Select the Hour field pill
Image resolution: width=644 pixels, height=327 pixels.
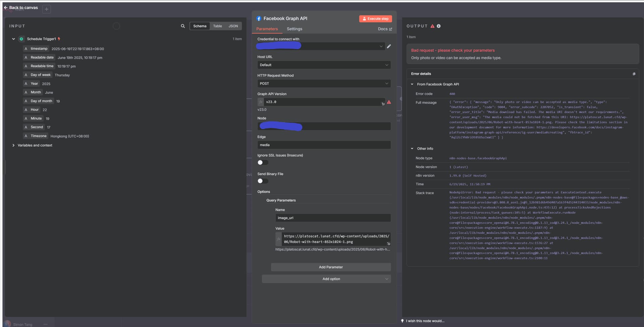coord(32,110)
